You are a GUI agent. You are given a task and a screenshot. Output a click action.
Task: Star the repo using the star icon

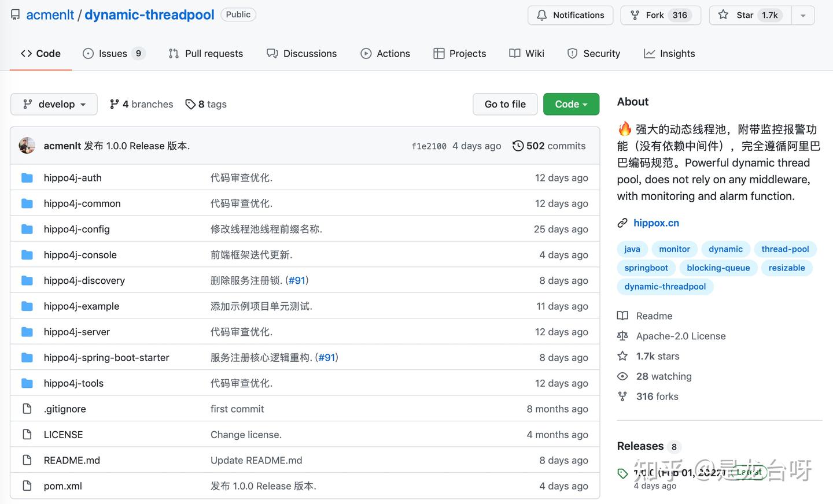[723, 15]
